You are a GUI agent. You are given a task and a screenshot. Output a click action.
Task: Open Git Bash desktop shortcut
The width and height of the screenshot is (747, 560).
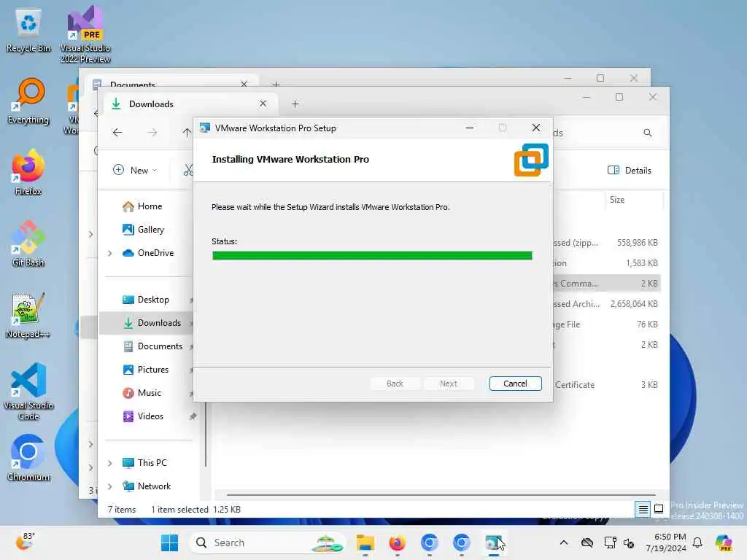28,244
